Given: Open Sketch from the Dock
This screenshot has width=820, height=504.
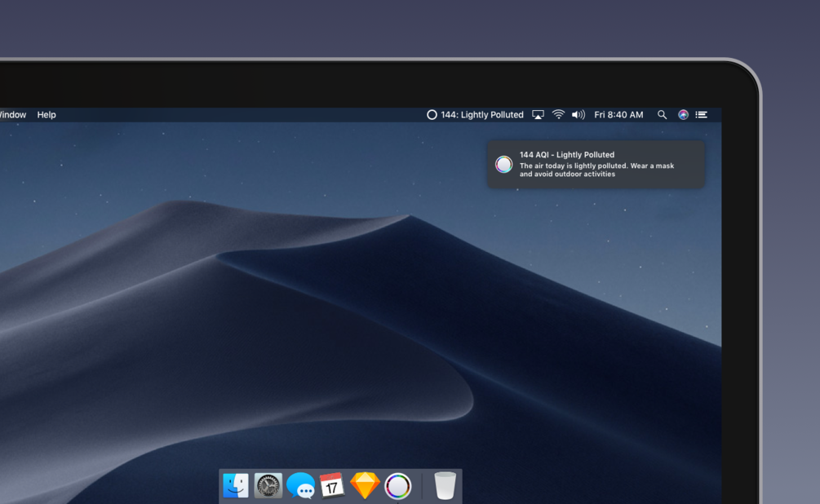Looking at the screenshot, I should [x=365, y=486].
